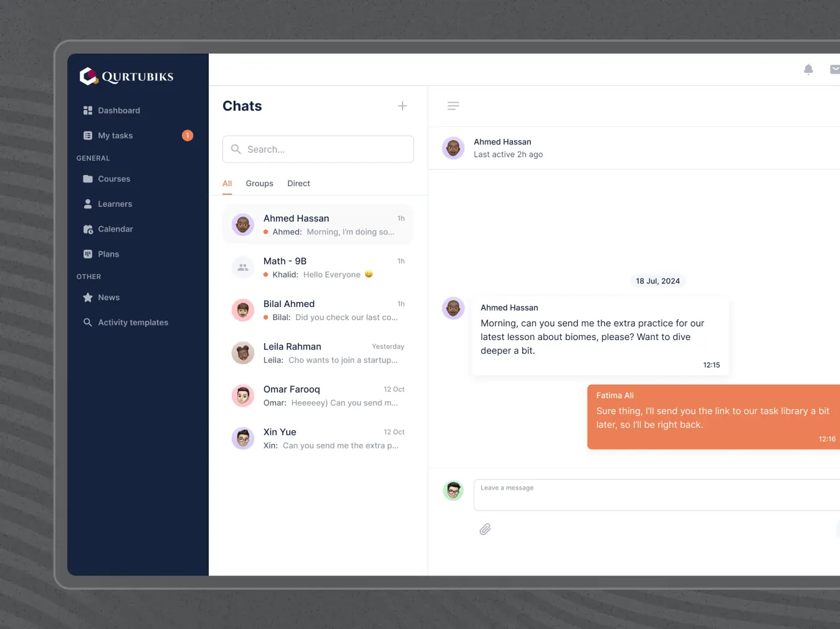Open the Learners section
This screenshot has height=629, width=840.
(115, 204)
